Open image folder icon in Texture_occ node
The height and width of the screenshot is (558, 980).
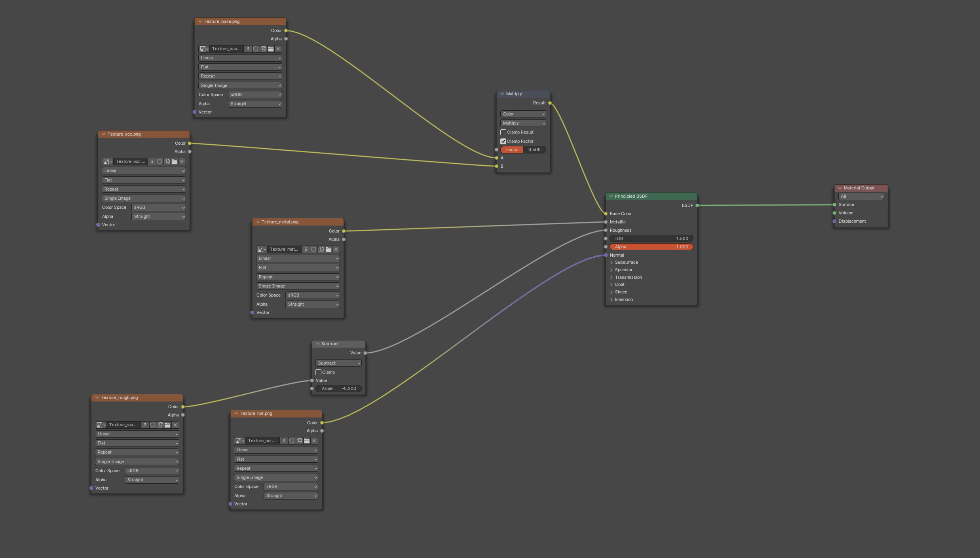tap(175, 162)
